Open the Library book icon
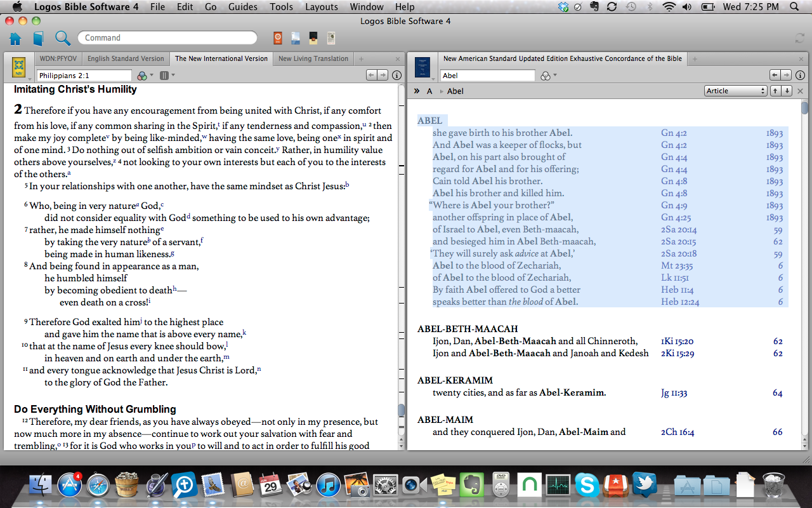Image resolution: width=812 pixels, height=508 pixels. pyautogui.click(x=39, y=38)
